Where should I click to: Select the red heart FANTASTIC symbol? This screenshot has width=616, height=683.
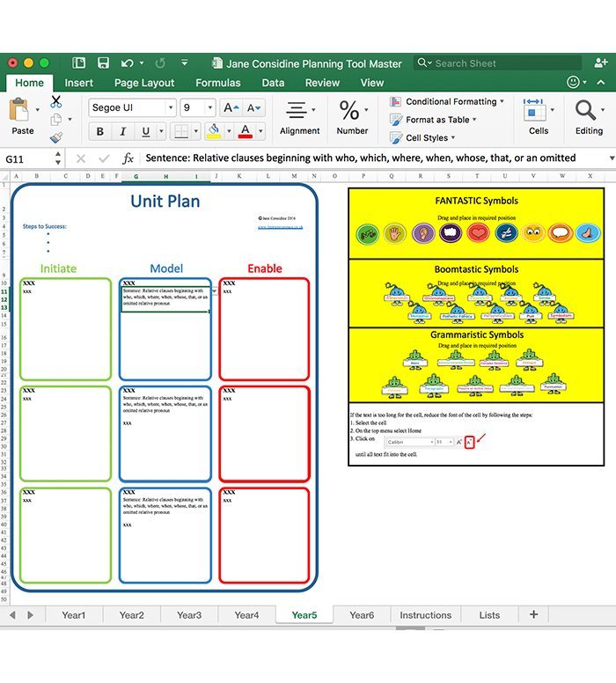(x=478, y=233)
